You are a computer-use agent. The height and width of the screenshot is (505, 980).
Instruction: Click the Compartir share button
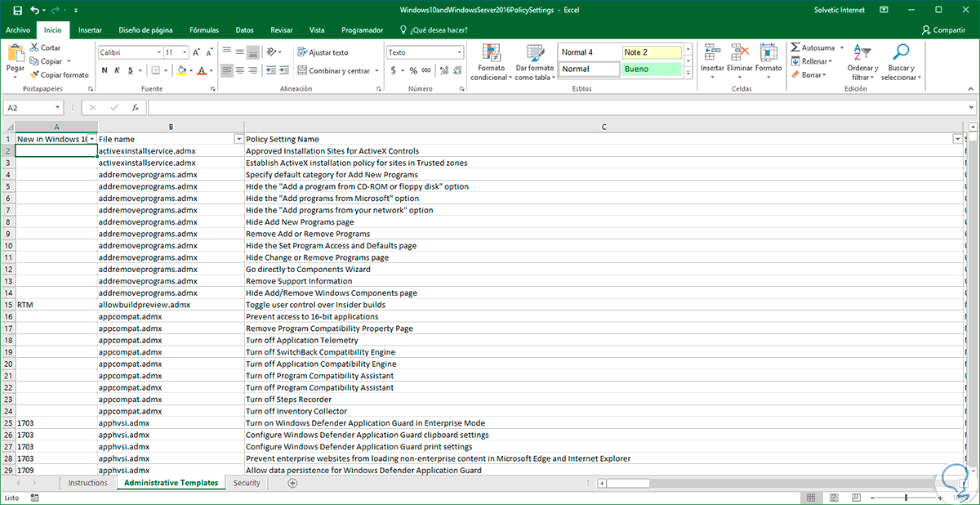(943, 29)
